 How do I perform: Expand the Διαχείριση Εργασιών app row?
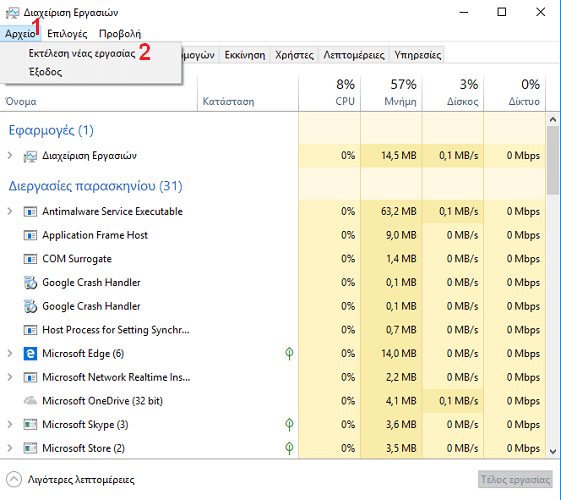pos(10,156)
